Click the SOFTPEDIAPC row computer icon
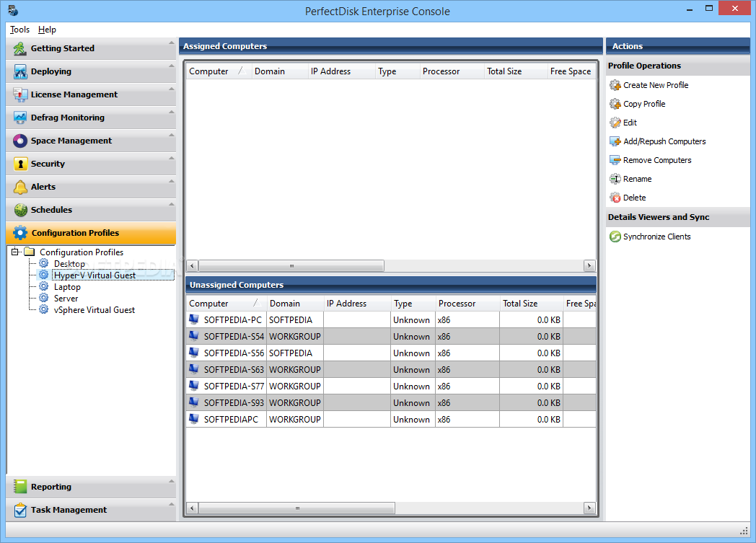The width and height of the screenshot is (756, 543). pos(194,419)
